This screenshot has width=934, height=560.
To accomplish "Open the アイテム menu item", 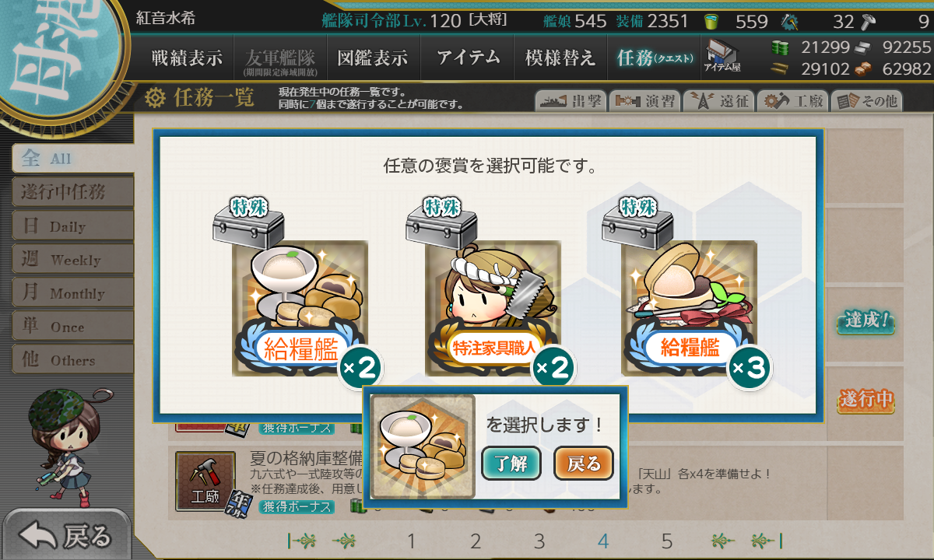I will click(x=467, y=58).
